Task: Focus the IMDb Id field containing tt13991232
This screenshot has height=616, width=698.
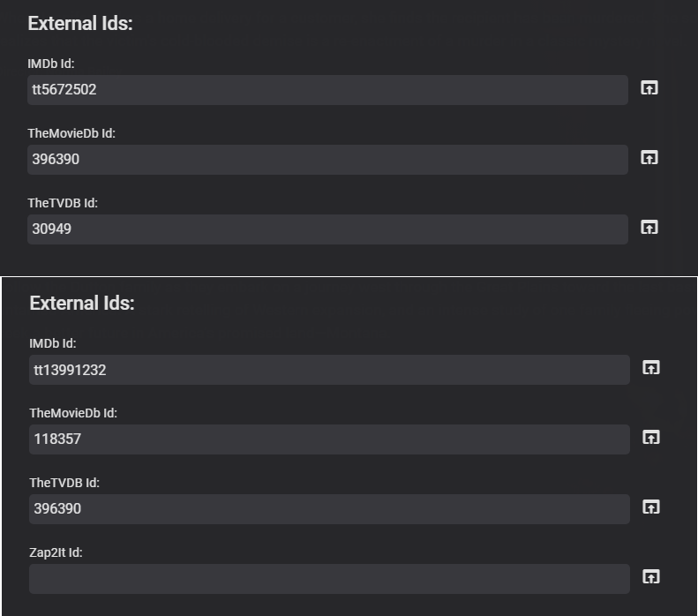Action: click(x=329, y=370)
